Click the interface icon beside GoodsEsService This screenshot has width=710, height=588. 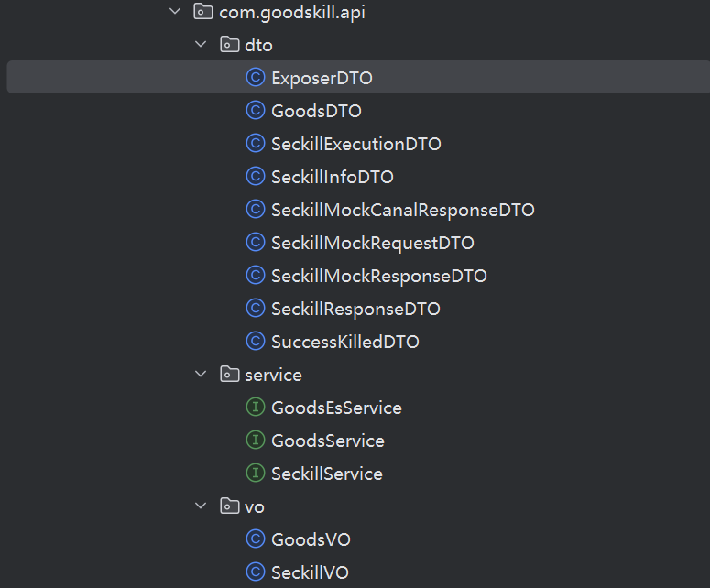256,408
